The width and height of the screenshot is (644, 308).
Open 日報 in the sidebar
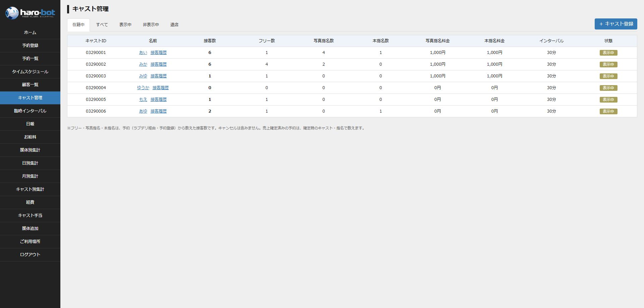tap(30, 124)
